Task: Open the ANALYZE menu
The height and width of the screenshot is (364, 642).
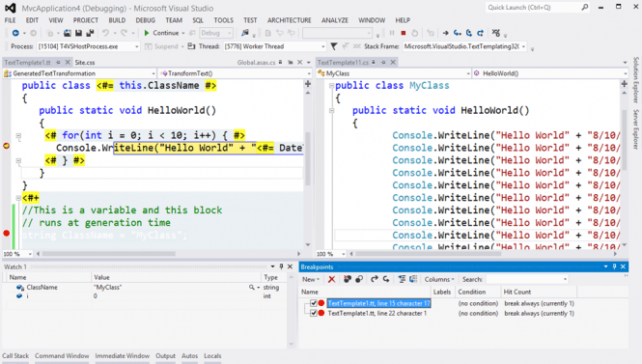Action: 335,20
